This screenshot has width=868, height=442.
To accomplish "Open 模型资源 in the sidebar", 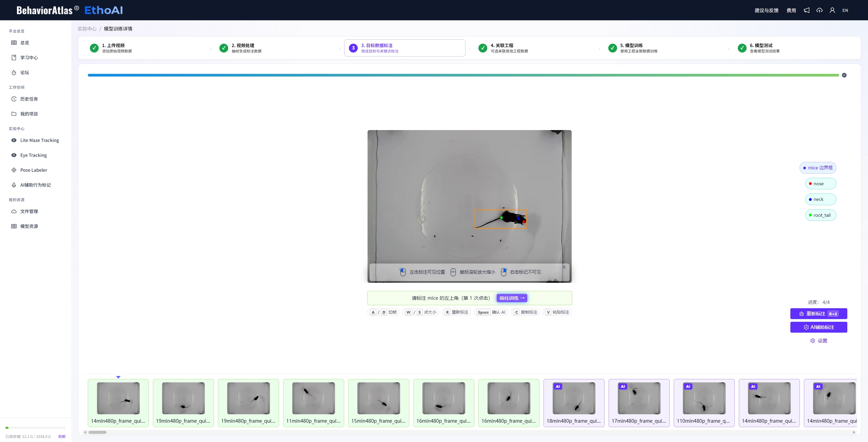I will point(36,226).
